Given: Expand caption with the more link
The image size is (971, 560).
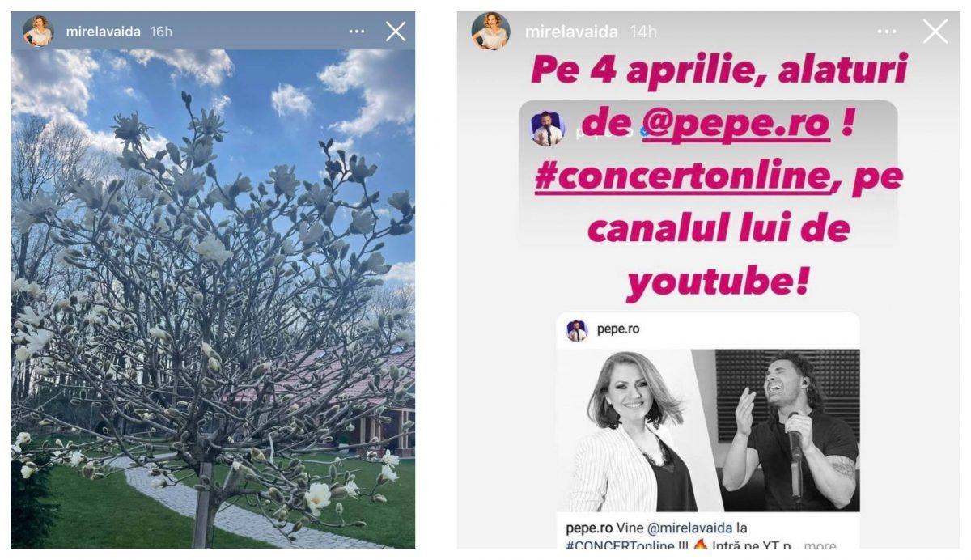Looking at the screenshot, I should click(820, 546).
